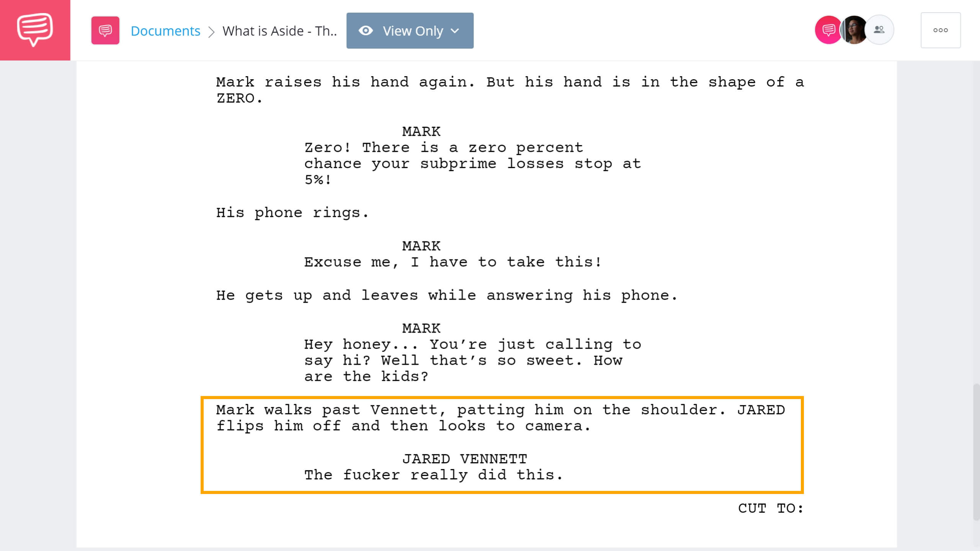Toggle the View Only access mode
The width and height of the screenshot is (980, 551).
pos(409,30)
